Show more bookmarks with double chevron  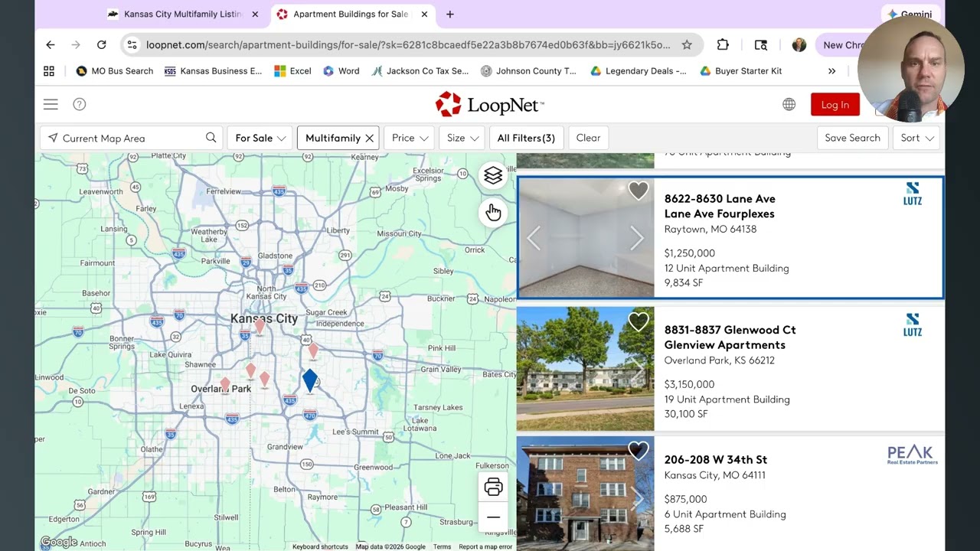pos(831,71)
